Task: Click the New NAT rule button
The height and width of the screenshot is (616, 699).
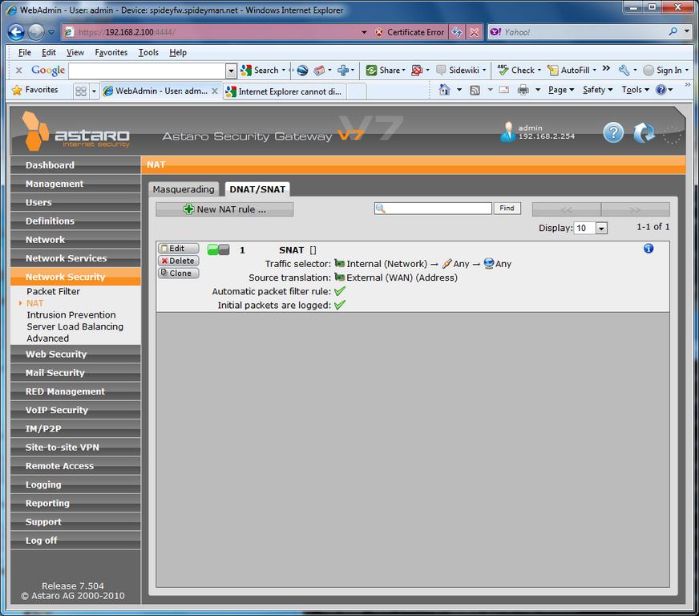Action: pyautogui.click(x=224, y=209)
